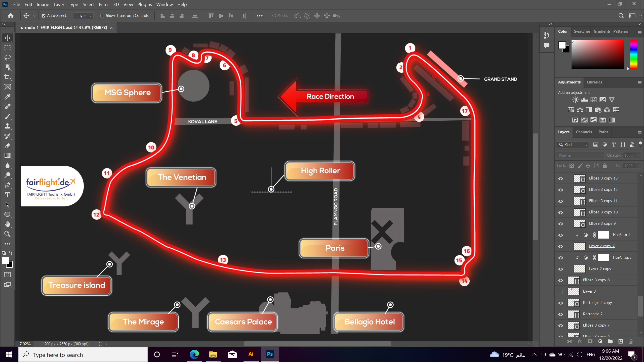Click the hue spectrum slider bar
Viewport: 644px width, 362px height.
(x=633, y=54)
